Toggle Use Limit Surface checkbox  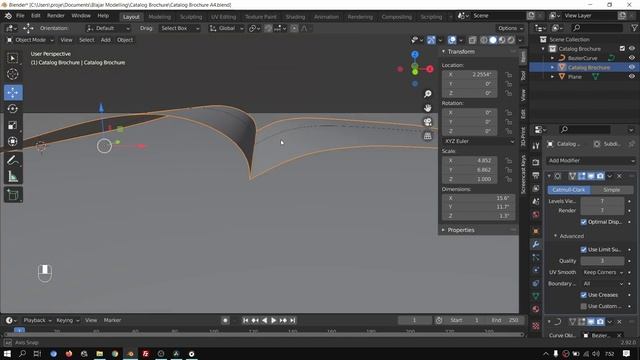click(584, 249)
